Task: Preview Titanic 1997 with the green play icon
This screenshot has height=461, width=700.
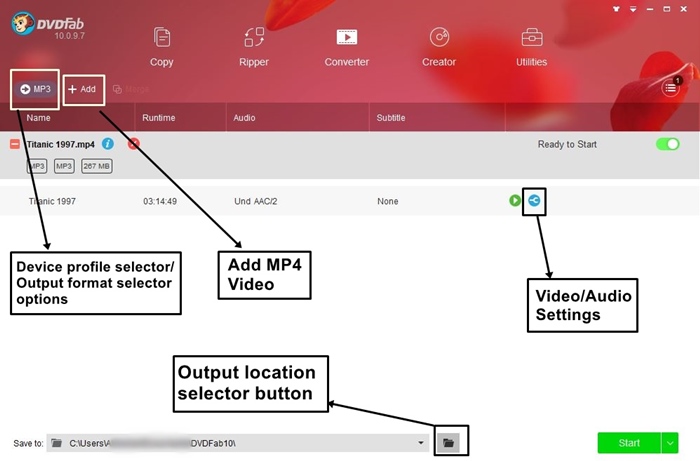Action: (x=515, y=200)
